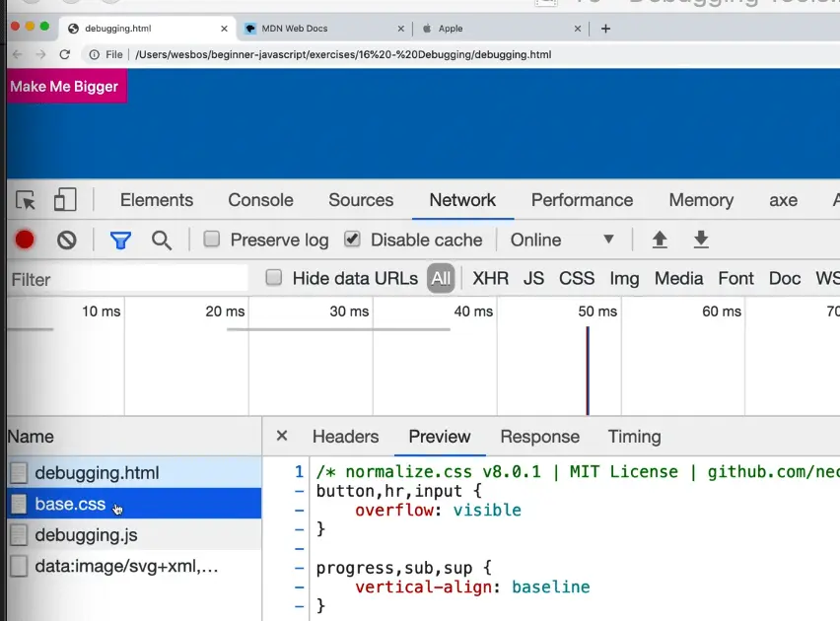Uncheck Disable cache checkbox
840x621 pixels.
coord(352,240)
